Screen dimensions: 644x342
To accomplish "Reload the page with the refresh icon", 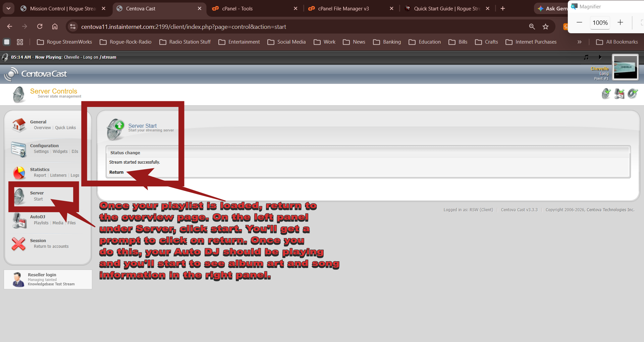I will coord(40,26).
